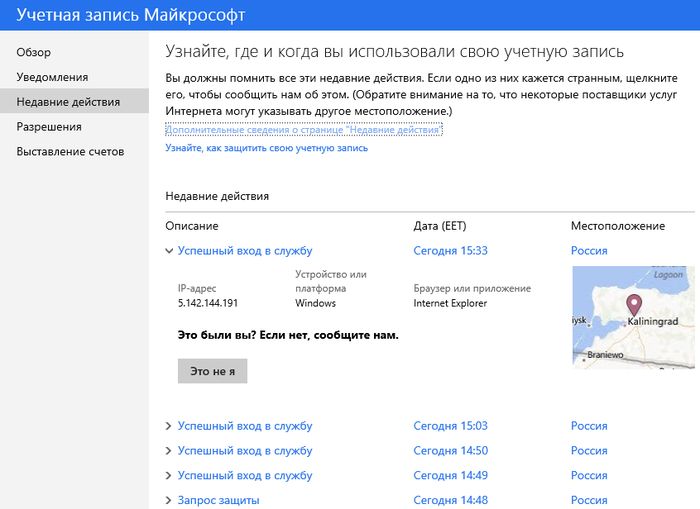
Task: Go to 'Уведомления' in the sidebar
Action: (52, 77)
